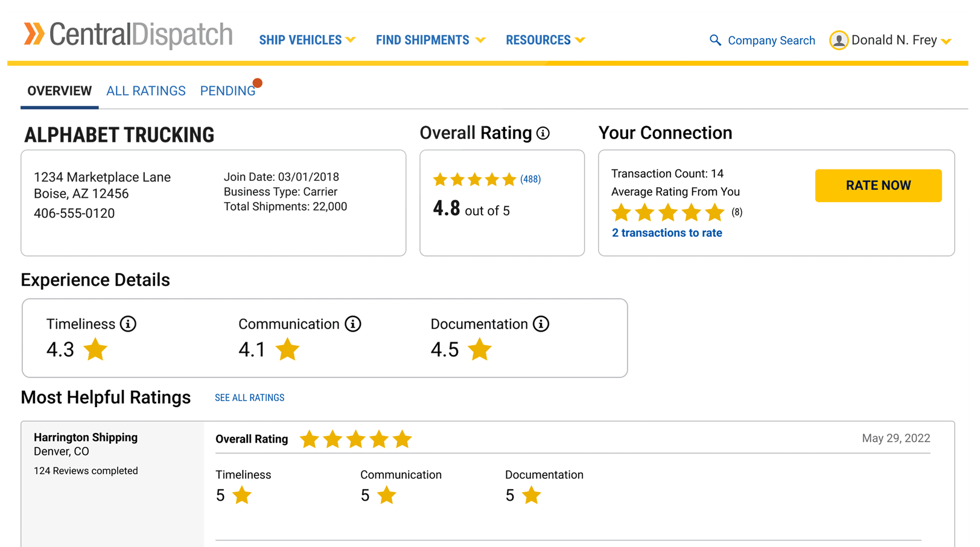The image size is (980, 547).
Task: Click the Alphabet Trucking company heading
Action: coord(119,135)
